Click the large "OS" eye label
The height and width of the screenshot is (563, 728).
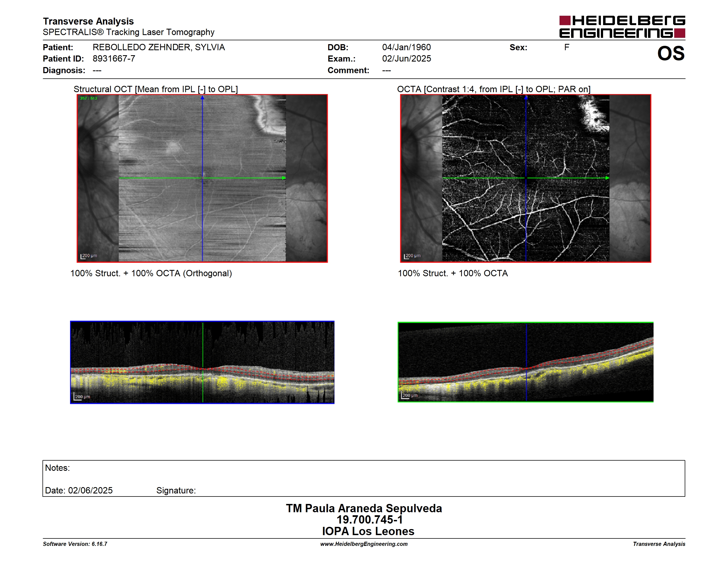point(671,53)
